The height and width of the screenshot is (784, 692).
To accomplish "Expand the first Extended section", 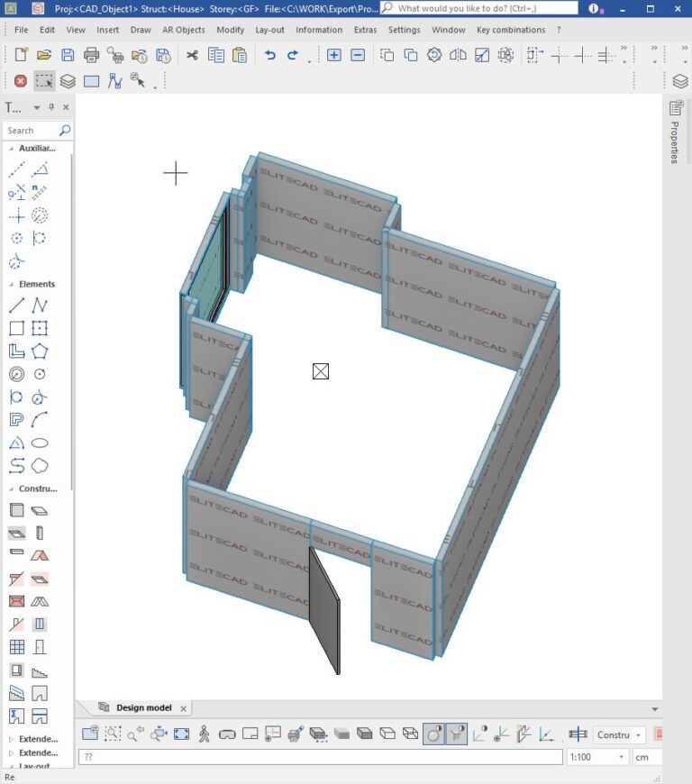I will [11, 739].
